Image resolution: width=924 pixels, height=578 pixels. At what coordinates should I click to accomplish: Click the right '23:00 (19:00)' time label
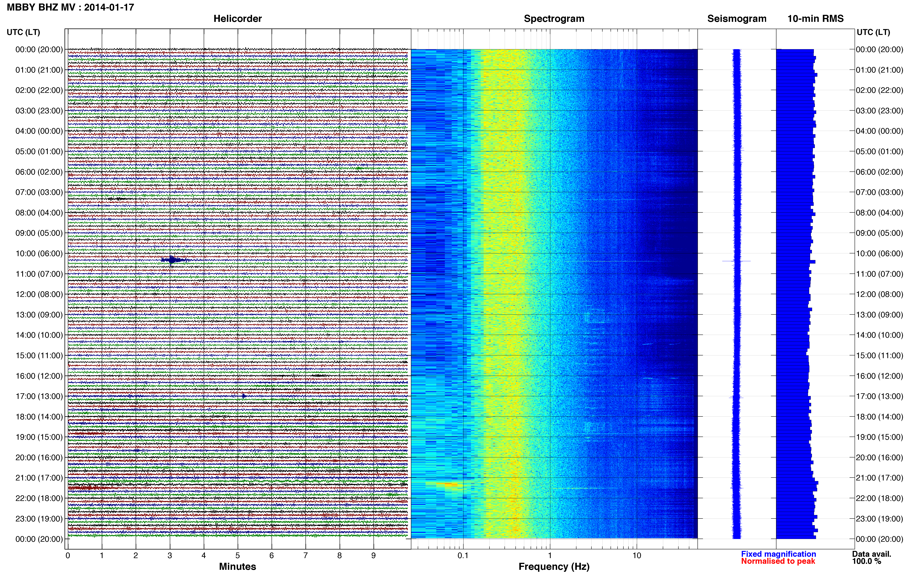click(x=879, y=519)
